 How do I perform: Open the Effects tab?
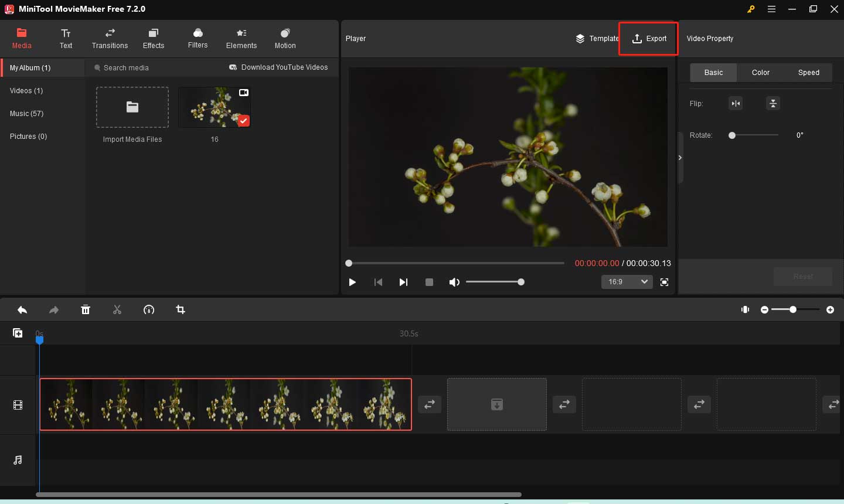[154, 39]
